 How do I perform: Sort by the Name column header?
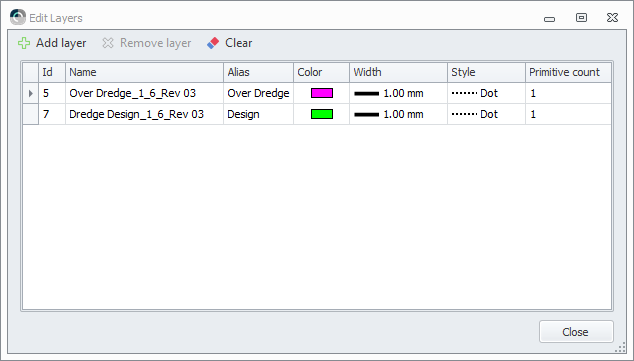(144, 72)
